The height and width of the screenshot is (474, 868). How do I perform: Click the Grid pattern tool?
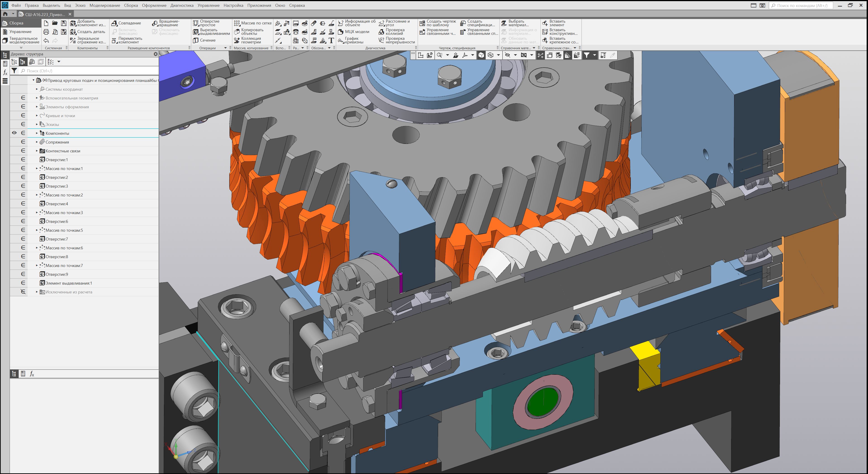tap(237, 23)
